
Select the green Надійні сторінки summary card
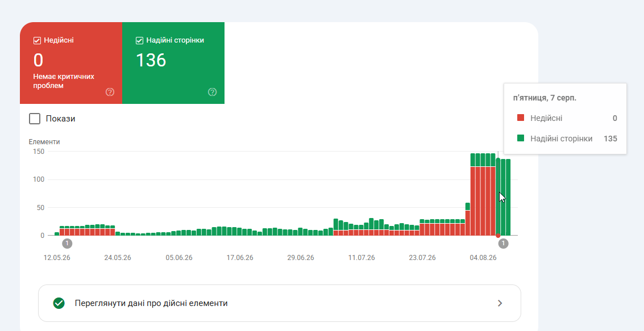173,63
